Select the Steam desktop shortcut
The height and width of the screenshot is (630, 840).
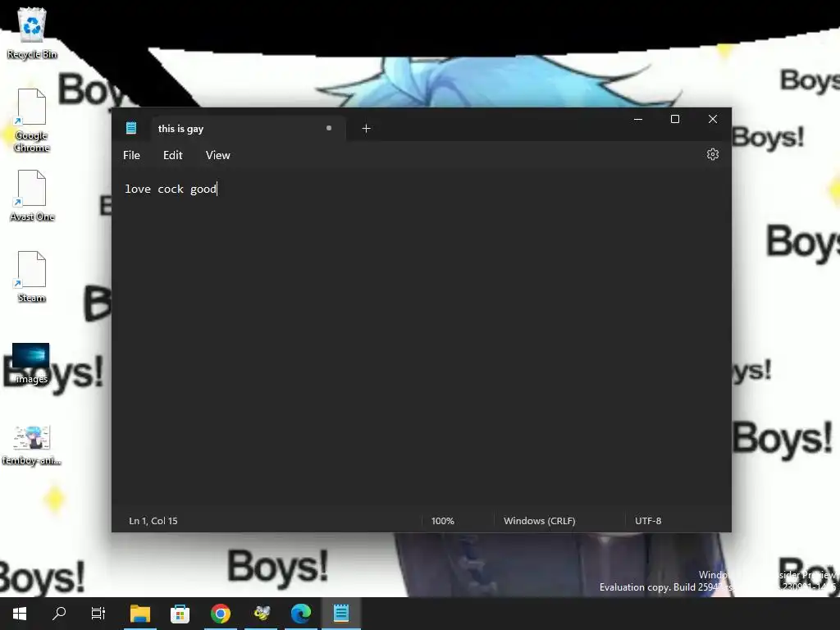(32, 277)
